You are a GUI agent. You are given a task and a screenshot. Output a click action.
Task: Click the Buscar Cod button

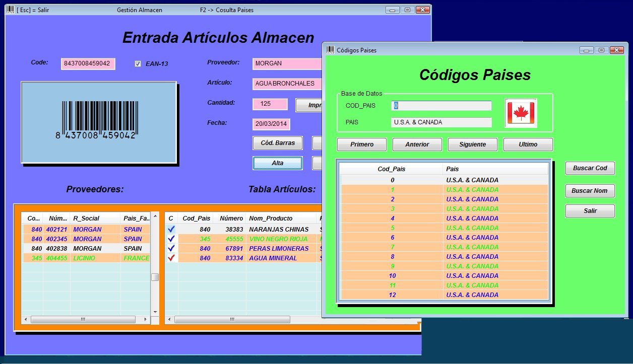point(590,168)
